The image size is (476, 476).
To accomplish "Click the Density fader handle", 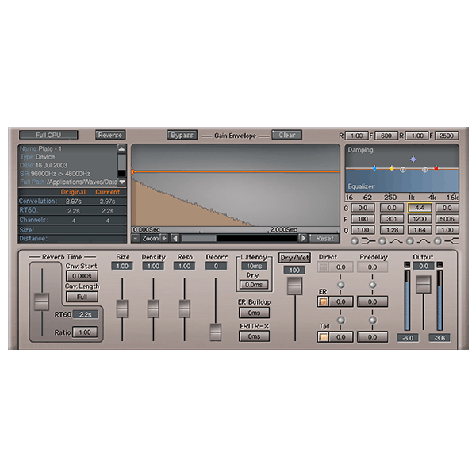I will (153, 309).
